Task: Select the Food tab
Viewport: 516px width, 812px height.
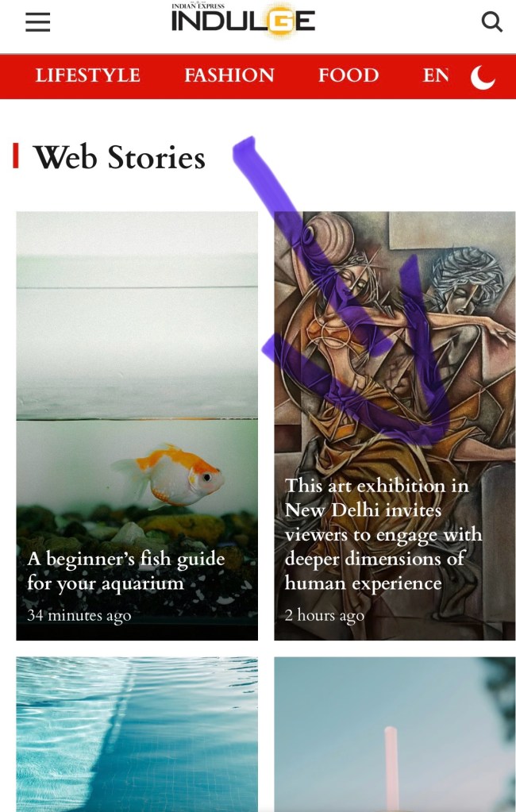Action: point(348,75)
